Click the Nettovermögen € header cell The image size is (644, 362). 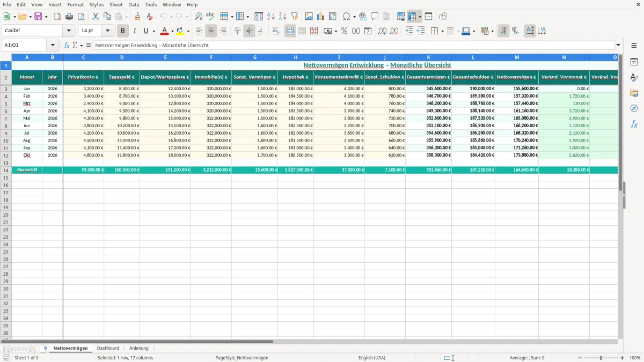pyautogui.click(x=517, y=77)
